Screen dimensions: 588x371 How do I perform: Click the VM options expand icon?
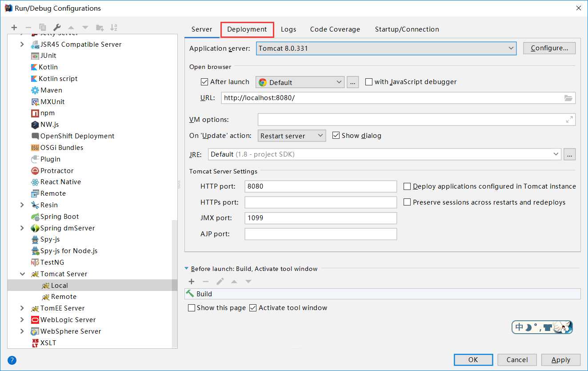pyautogui.click(x=569, y=120)
